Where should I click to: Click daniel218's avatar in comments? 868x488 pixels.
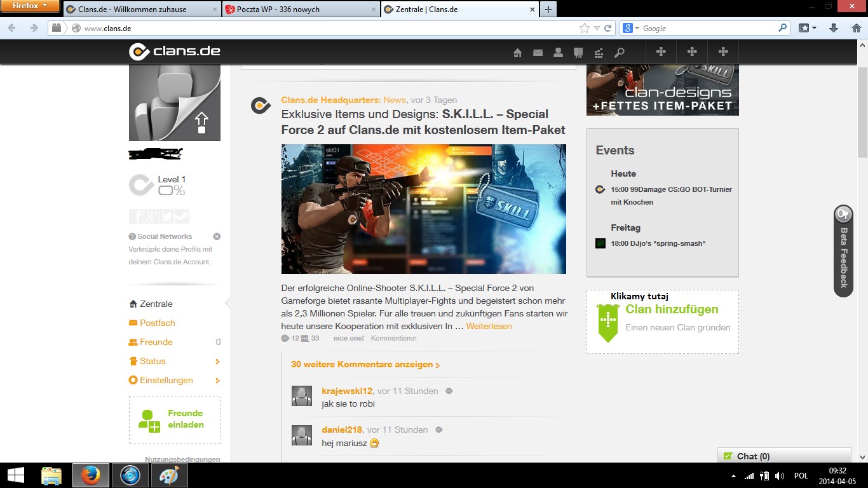(302, 435)
